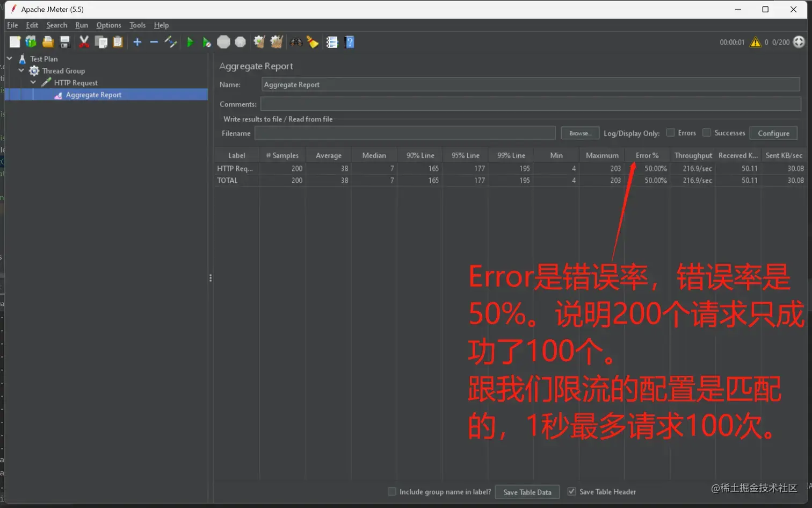Click the Clear results gear-broom icon
The image size is (812, 508).
pos(259,42)
